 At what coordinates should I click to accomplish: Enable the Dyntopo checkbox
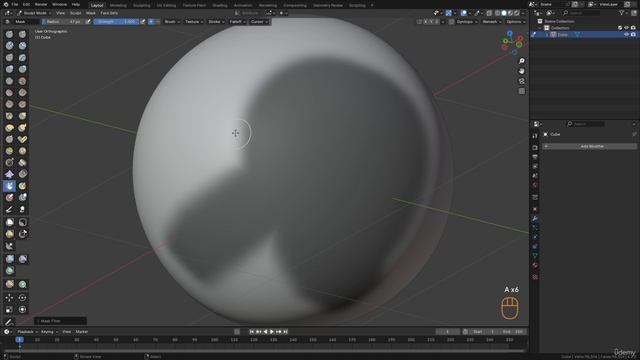451,22
